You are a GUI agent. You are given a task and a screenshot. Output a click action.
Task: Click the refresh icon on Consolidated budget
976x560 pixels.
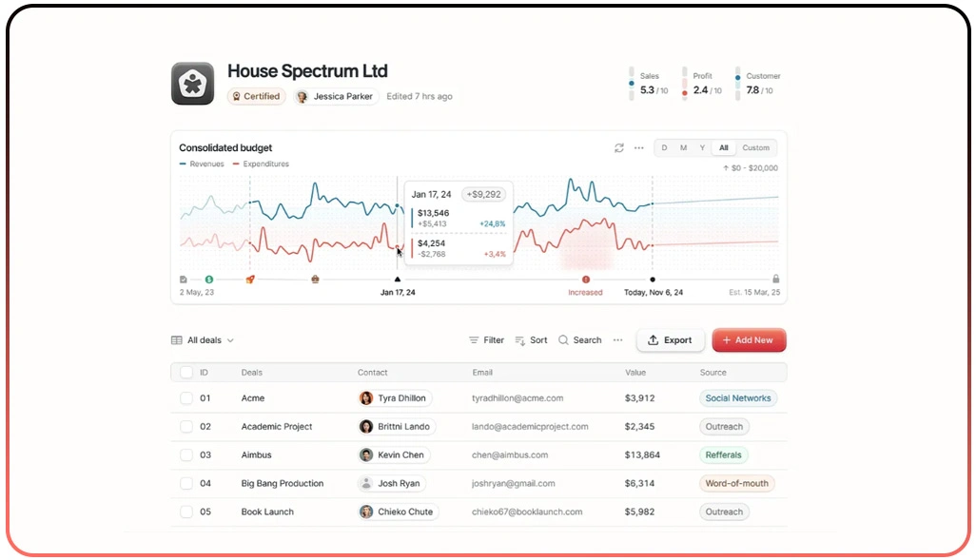click(x=619, y=148)
